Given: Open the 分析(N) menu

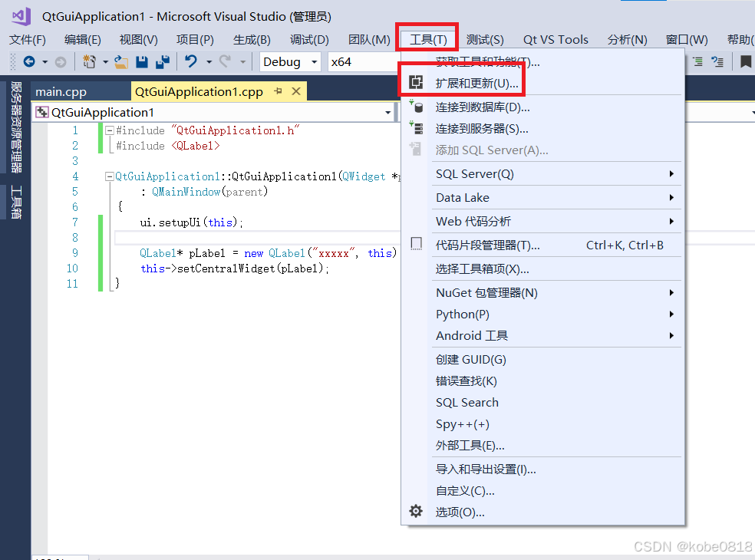Looking at the screenshot, I should coord(627,39).
